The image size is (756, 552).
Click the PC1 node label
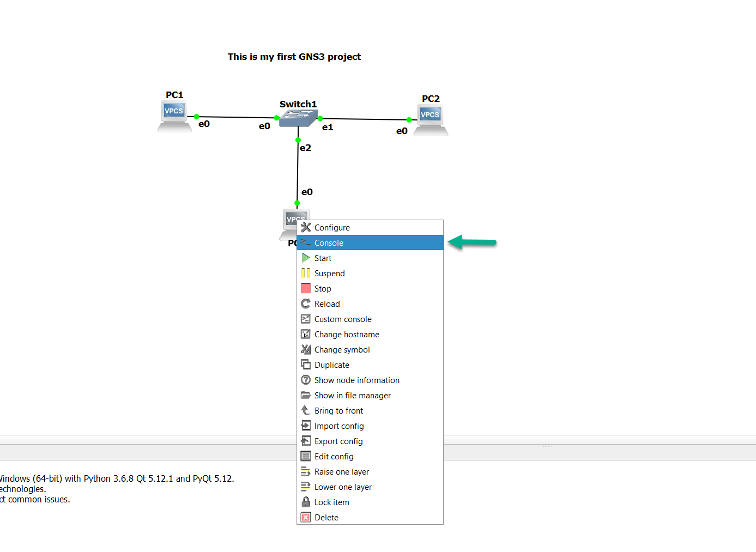coord(174,95)
